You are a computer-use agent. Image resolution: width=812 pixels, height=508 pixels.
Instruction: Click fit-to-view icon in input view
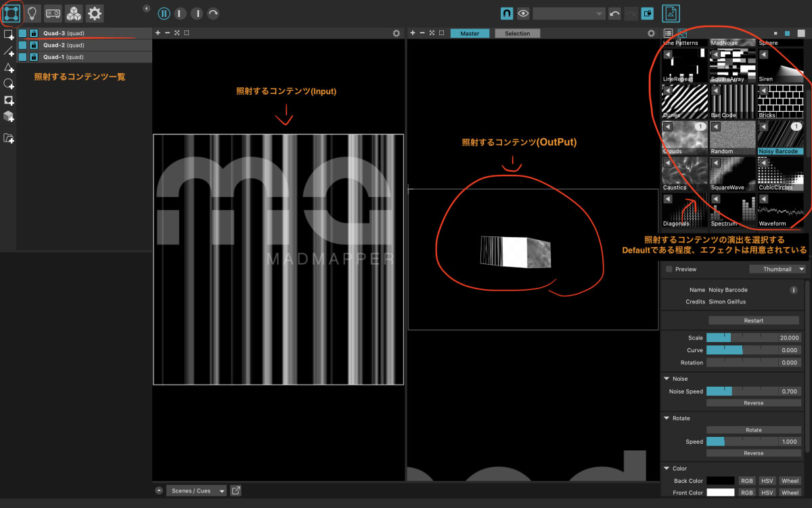tap(177, 33)
